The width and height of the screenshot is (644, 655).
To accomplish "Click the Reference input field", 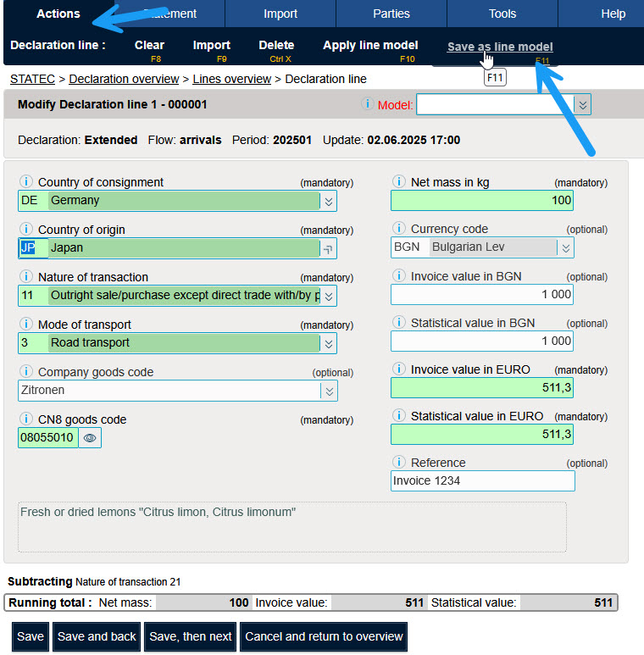I will (x=482, y=481).
